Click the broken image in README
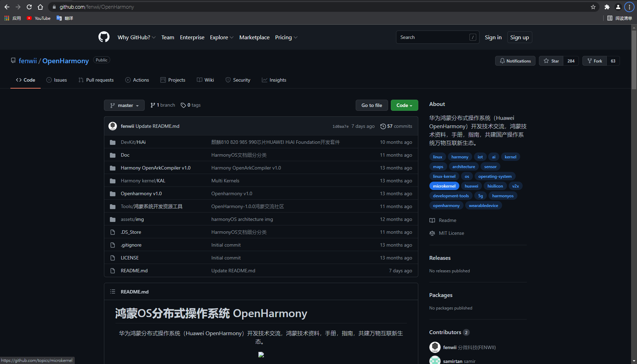The width and height of the screenshot is (637, 364). click(x=261, y=355)
